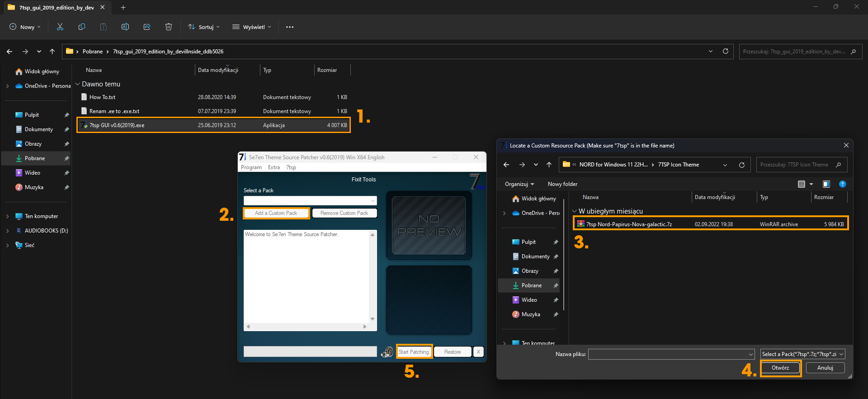Go forward in Explorer main window

tap(25, 52)
